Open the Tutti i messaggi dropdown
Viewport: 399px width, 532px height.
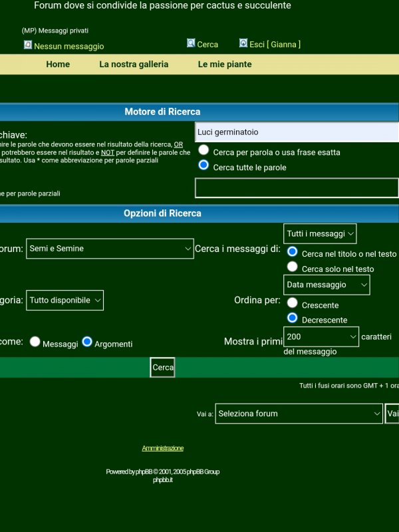[x=320, y=234]
